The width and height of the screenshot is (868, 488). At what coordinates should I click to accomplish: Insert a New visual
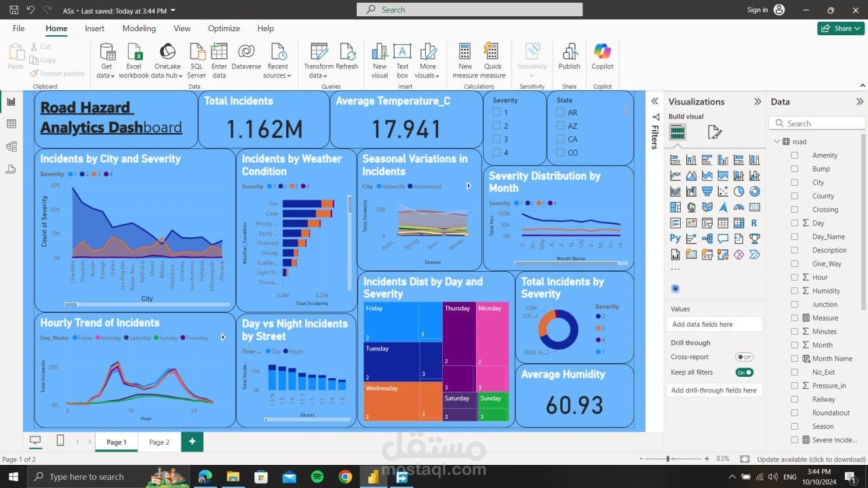click(380, 60)
